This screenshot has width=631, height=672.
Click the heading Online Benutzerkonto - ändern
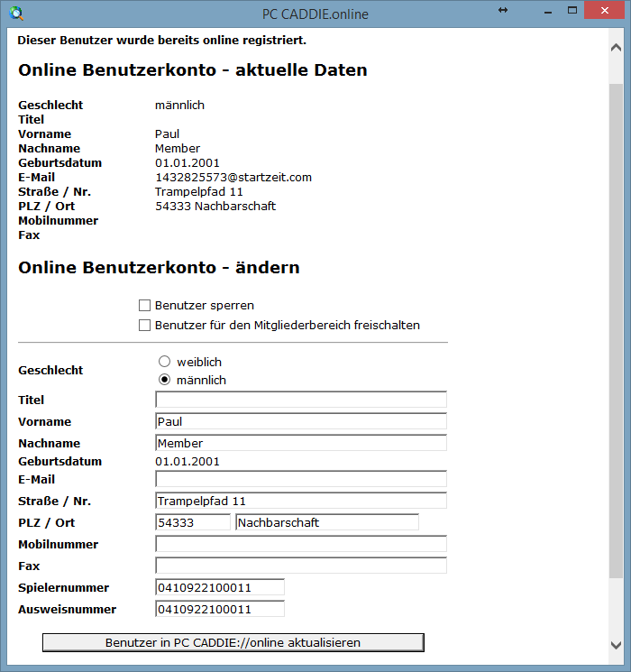pyautogui.click(x=159, y=267)
